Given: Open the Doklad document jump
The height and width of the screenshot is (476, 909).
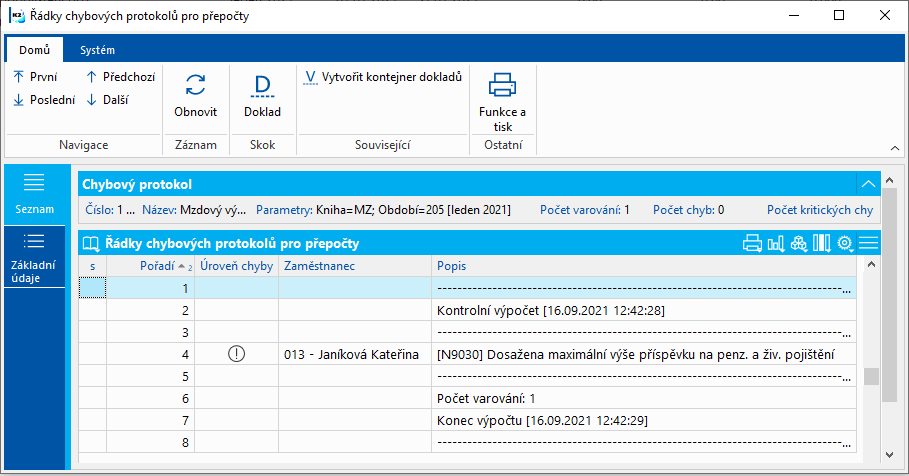Looking at the screenshot, I should (x=262, y=96).
